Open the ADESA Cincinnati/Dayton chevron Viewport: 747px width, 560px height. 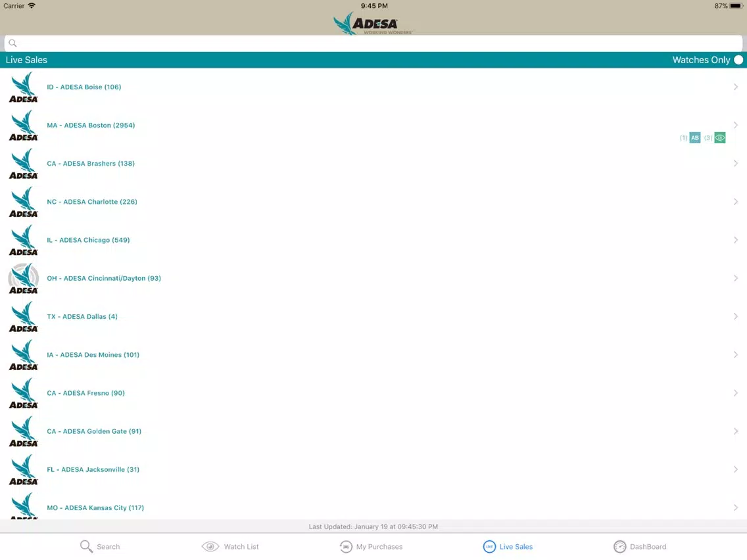coord(736,278)
